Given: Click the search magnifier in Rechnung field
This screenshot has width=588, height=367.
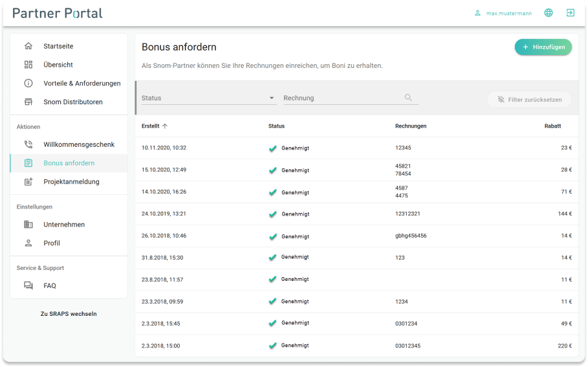Looking at the screenshot, I should coord(408,98).
